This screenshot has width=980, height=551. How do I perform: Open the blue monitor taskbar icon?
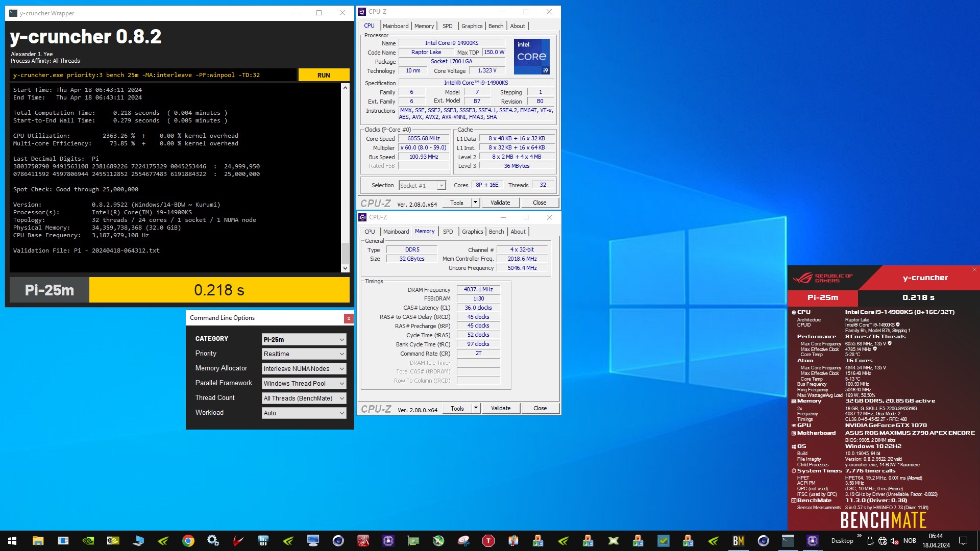coord(313,541)
